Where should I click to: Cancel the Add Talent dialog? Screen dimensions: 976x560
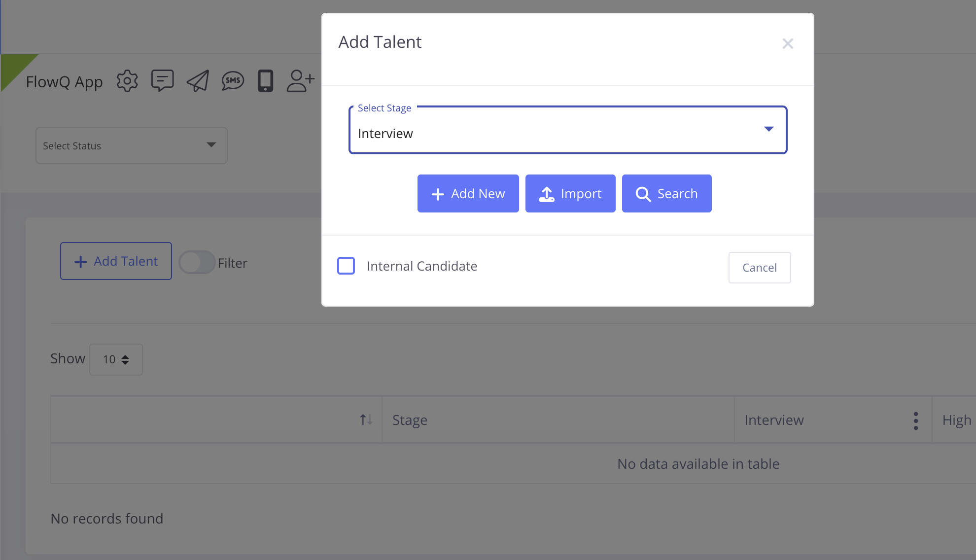coord(759,268)
